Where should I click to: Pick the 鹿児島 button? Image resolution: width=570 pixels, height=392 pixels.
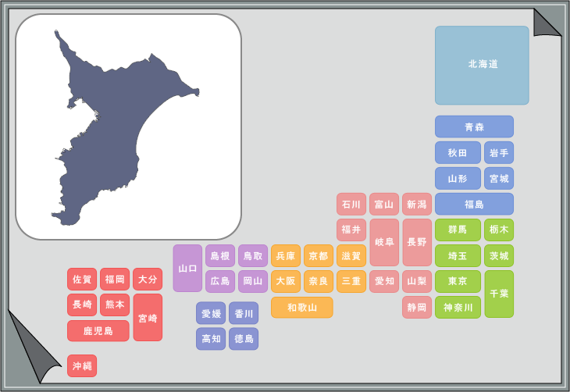(x=98, y=331)
